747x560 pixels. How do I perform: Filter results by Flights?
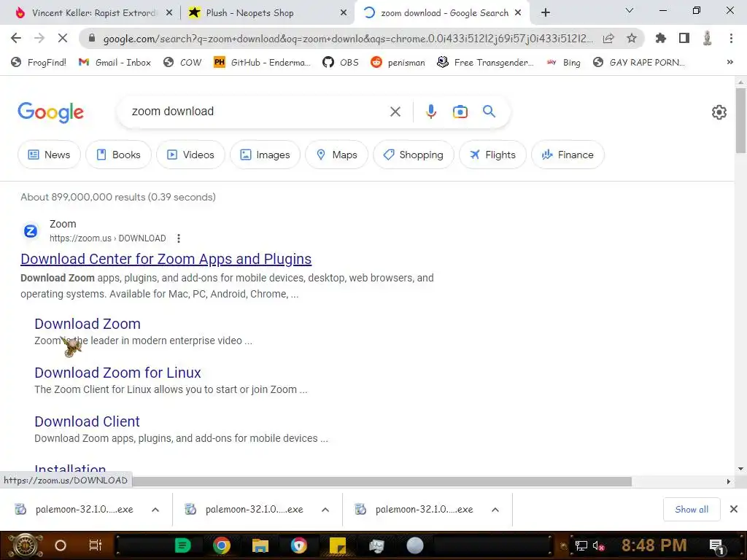[492, 155]
